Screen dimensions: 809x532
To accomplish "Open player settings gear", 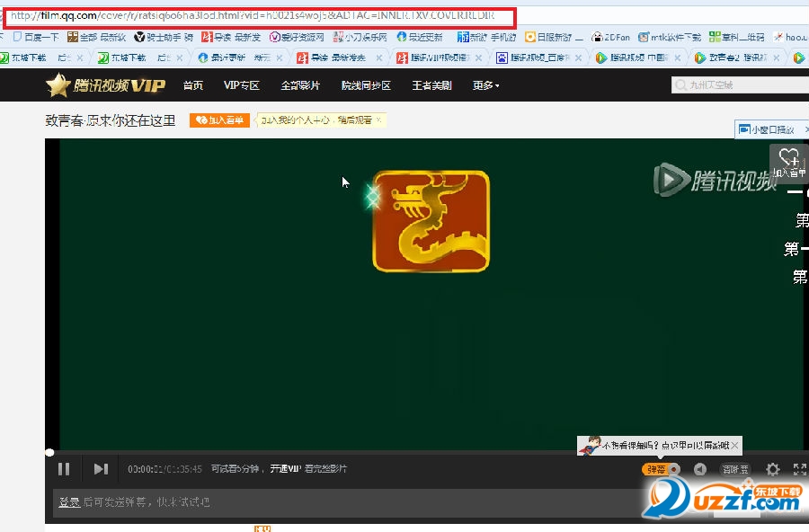I will (x=772, y=469).
